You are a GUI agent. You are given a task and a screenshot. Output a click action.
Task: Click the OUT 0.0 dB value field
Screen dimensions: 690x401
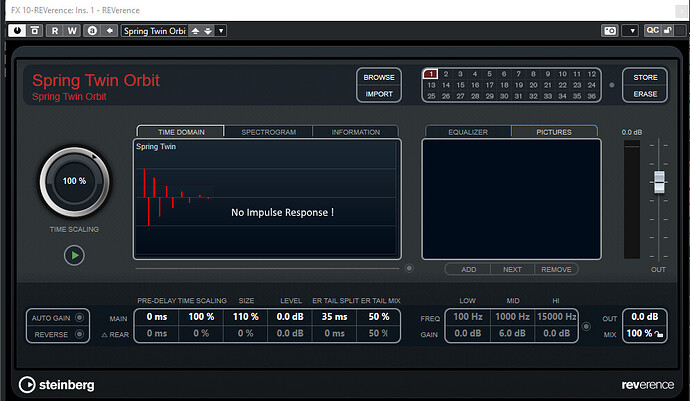coord(645,317)
